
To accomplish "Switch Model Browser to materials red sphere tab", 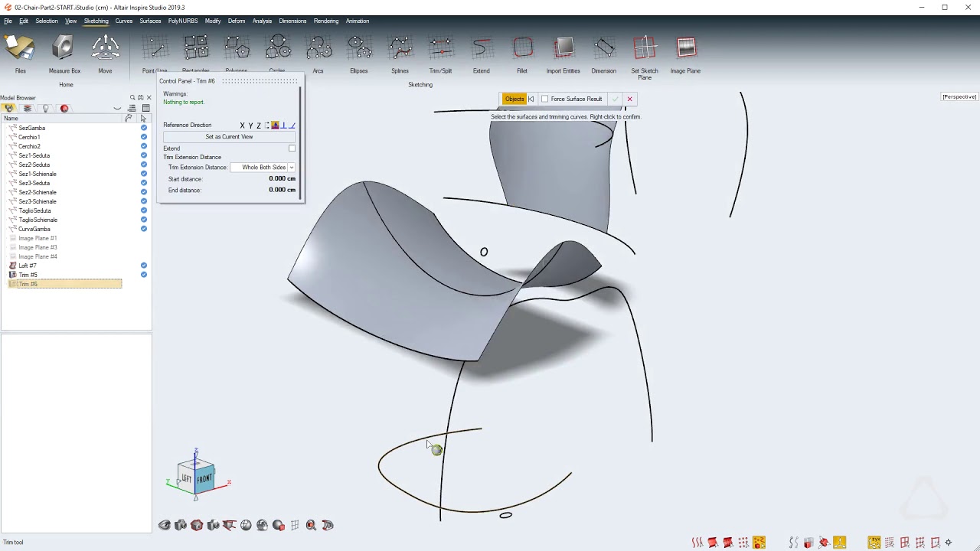I will point(64,109).
